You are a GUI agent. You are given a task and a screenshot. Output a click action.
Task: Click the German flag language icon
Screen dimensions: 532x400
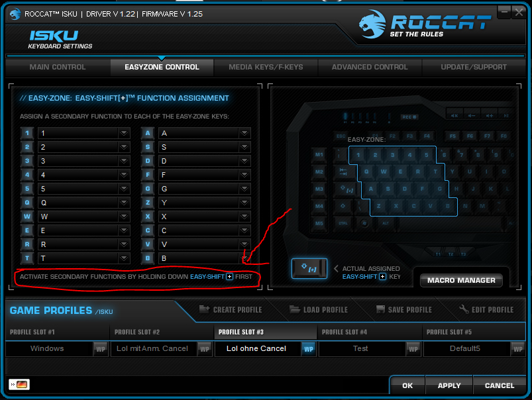pos(19,384)
